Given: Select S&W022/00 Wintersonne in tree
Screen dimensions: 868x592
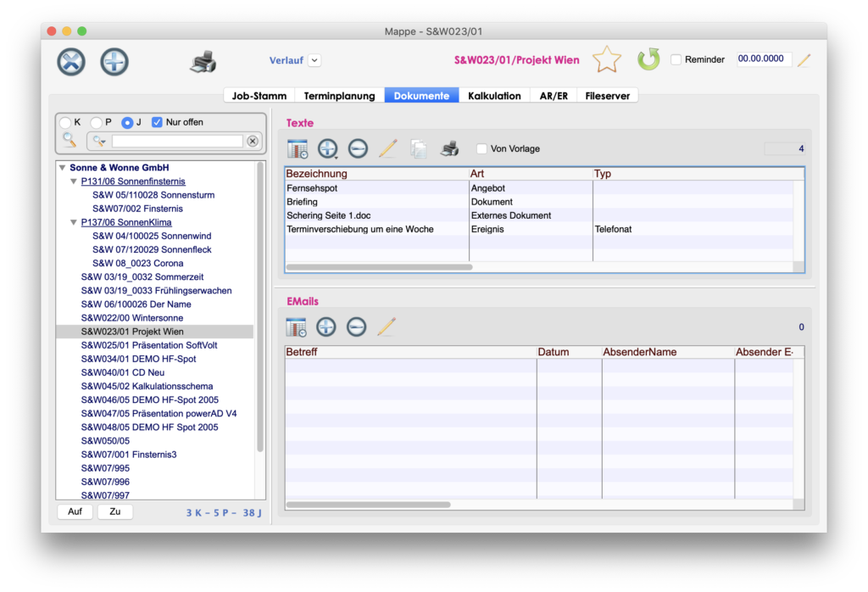Looking at the screenshot, I should [x=131, y=318].
